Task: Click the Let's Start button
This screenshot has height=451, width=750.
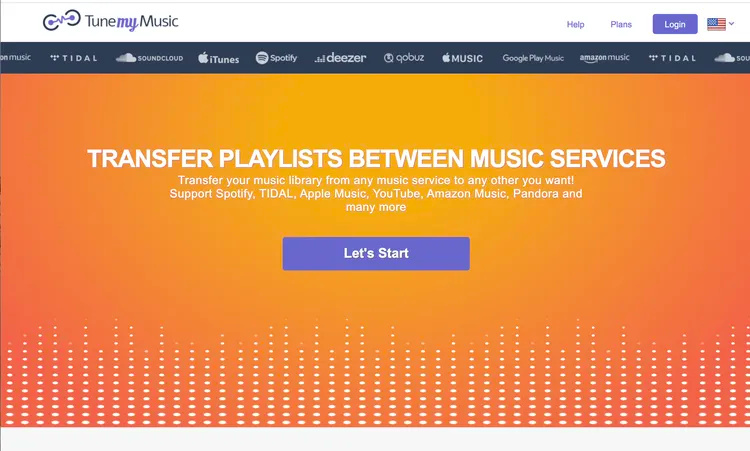Action: [376, 253]
